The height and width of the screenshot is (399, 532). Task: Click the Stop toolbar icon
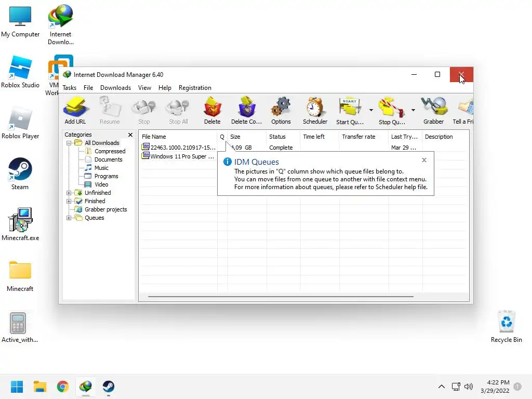pyautogui.click(x=144, y=111)
